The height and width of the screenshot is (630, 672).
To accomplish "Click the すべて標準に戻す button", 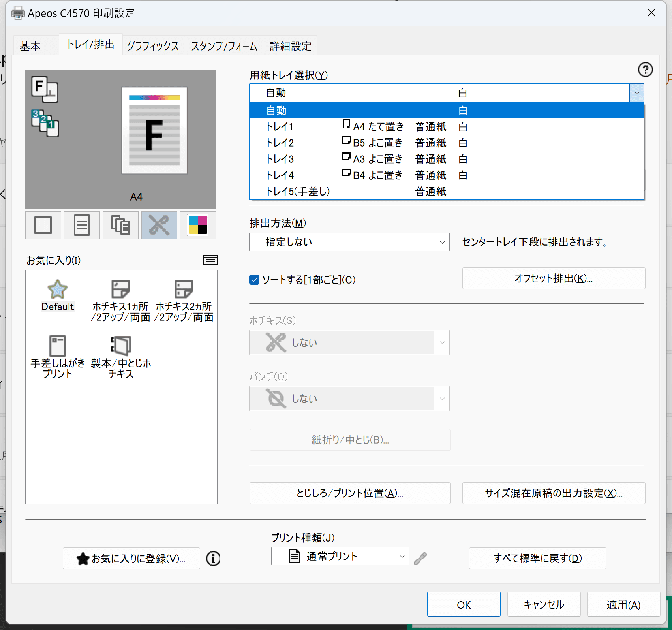I will [x=537, y=558].
